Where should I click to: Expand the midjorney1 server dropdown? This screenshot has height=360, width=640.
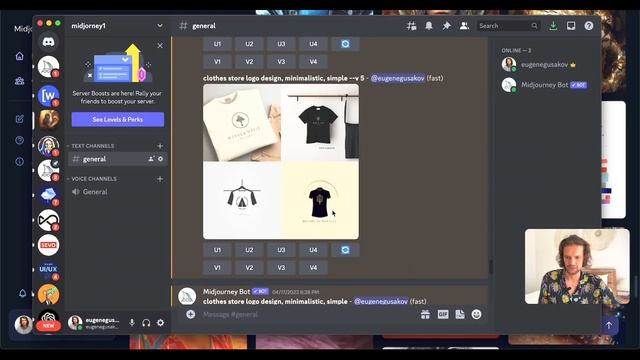point(160,26)
